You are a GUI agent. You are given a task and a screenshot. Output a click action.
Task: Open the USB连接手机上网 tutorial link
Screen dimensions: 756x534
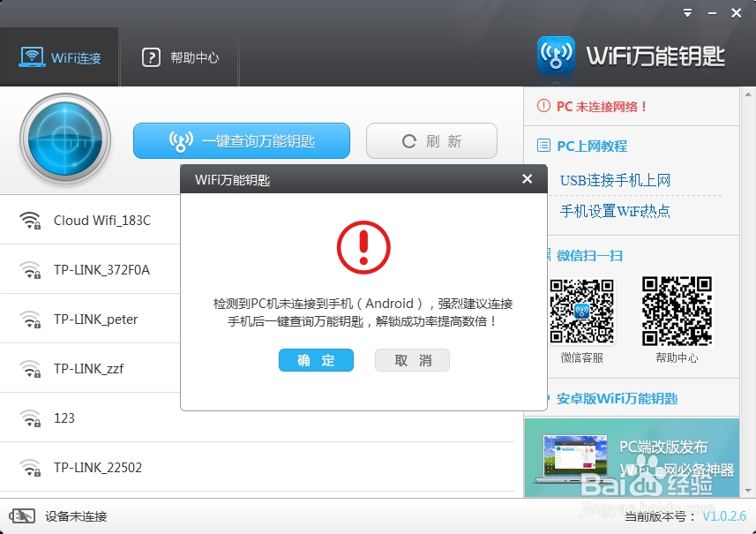(615, 180)
